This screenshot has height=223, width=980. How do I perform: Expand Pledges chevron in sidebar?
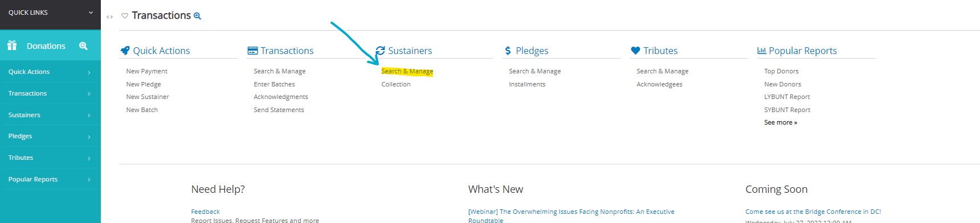89,137
